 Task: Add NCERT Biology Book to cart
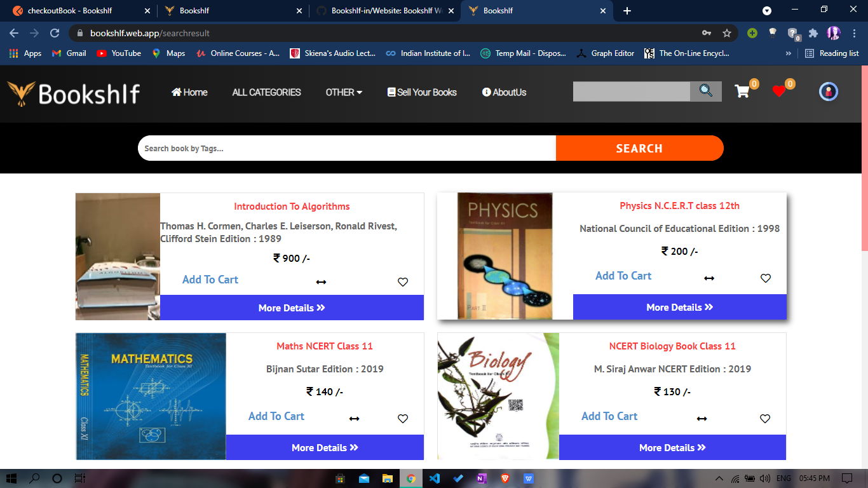click(x=609, y=416)
